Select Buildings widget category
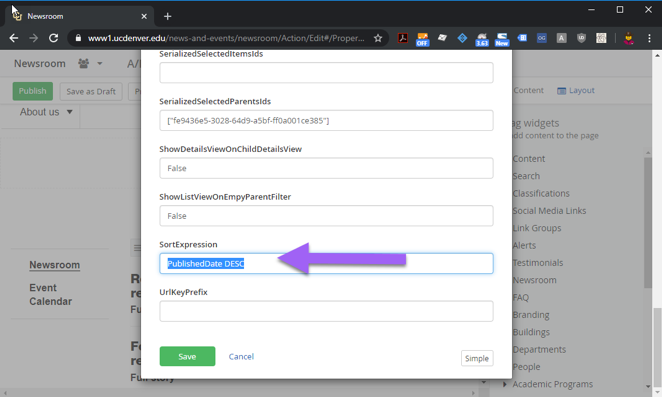The width and height of the screenshot is (662, 397). pos(531,332)
